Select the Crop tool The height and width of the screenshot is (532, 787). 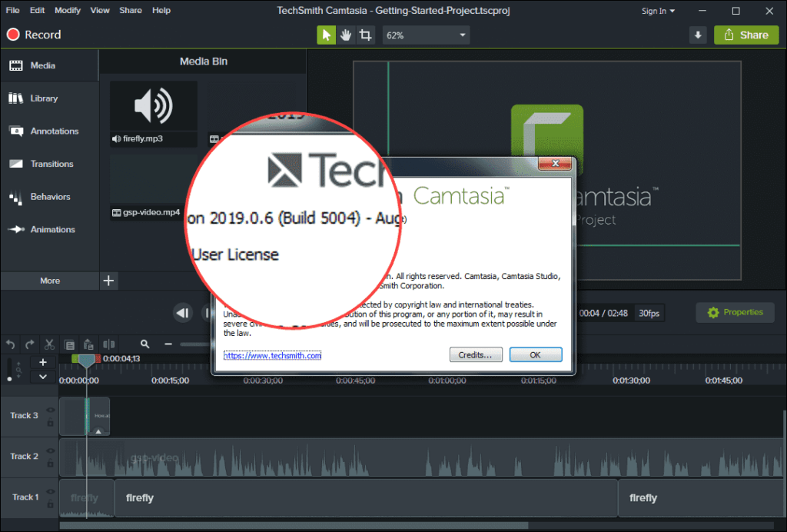[365, 35]
